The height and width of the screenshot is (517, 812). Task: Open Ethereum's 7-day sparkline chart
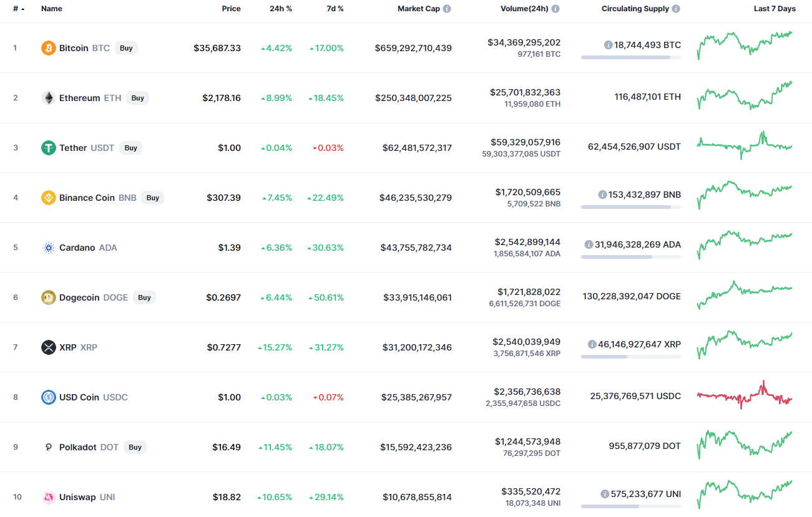pos(745,95)
